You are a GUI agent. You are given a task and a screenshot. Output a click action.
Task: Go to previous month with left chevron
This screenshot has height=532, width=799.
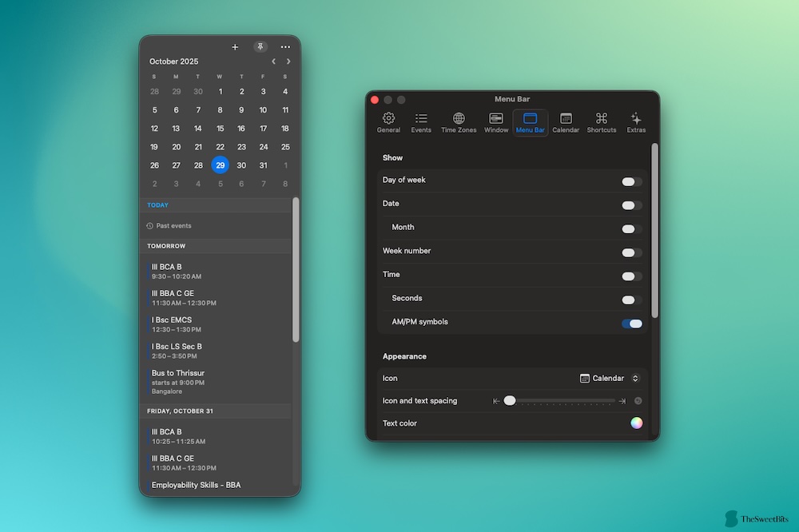273,62
